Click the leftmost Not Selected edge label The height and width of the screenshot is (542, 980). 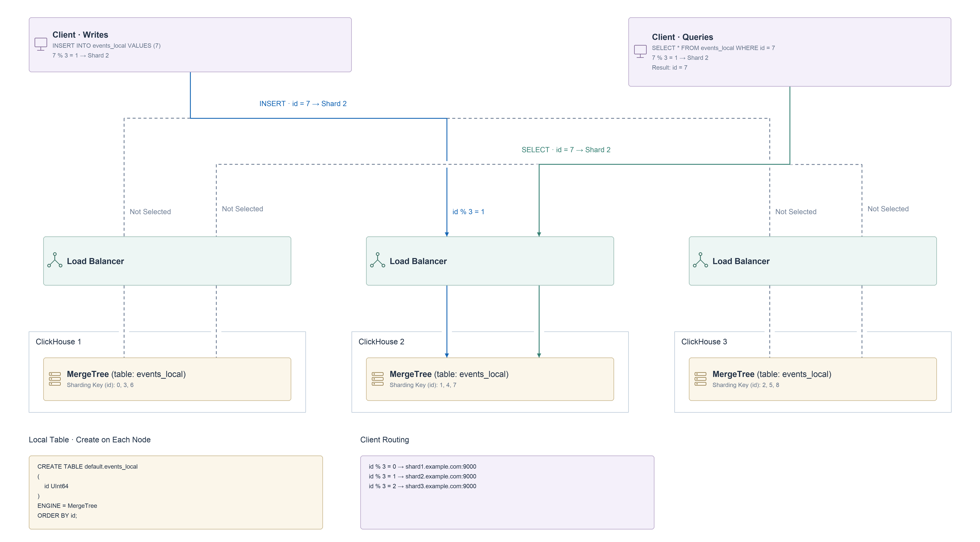click(150, 212)
